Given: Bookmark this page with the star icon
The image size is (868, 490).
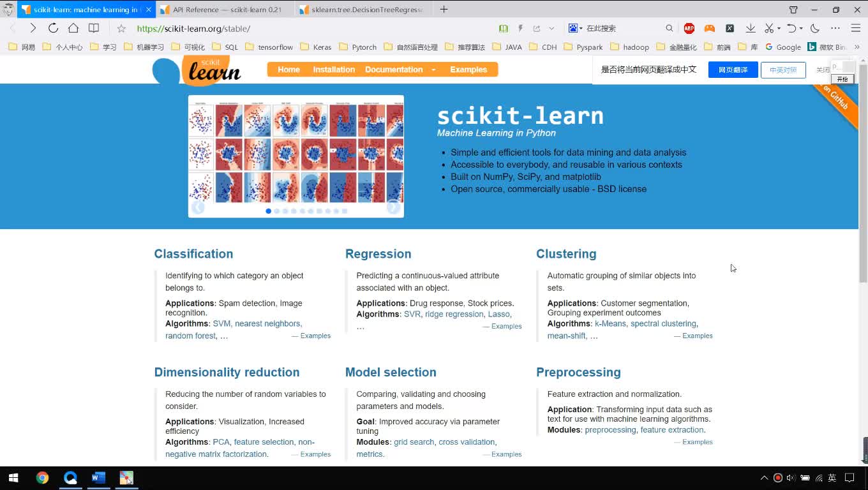Looking at the screenshot, I should (121, 28).
